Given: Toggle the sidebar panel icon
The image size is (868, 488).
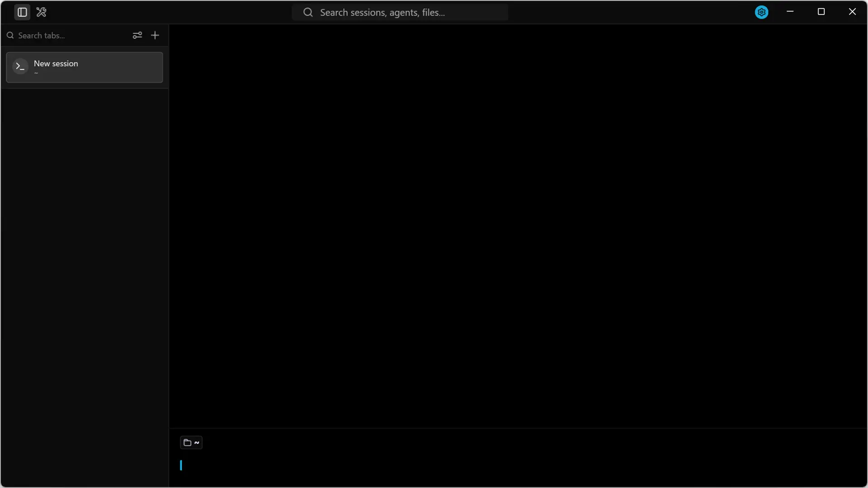Looking at the screenshot, I should click(x=22, y=12).
